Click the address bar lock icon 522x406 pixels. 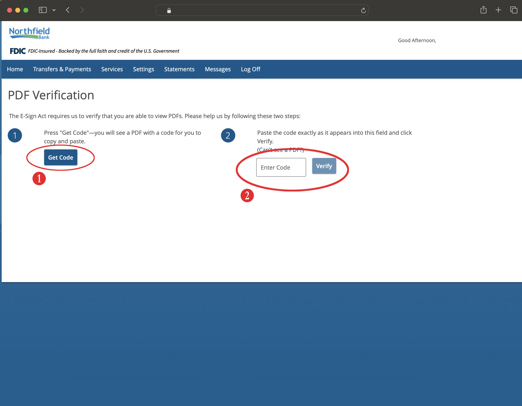(x=169, y=10)
